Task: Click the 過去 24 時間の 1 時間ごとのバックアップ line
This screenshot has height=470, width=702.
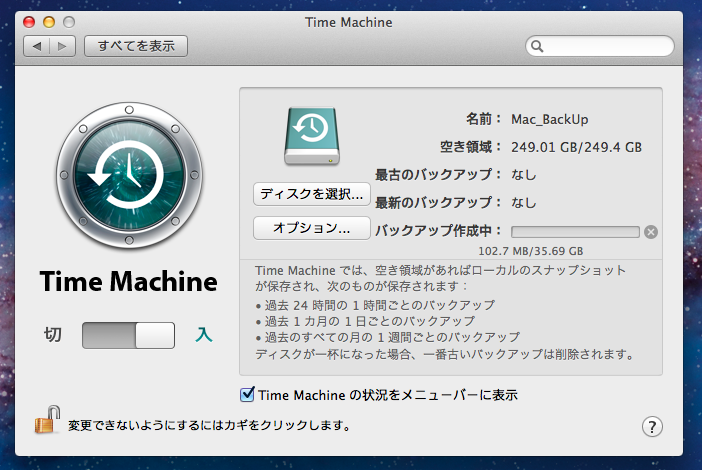Action: pos(375,306)
